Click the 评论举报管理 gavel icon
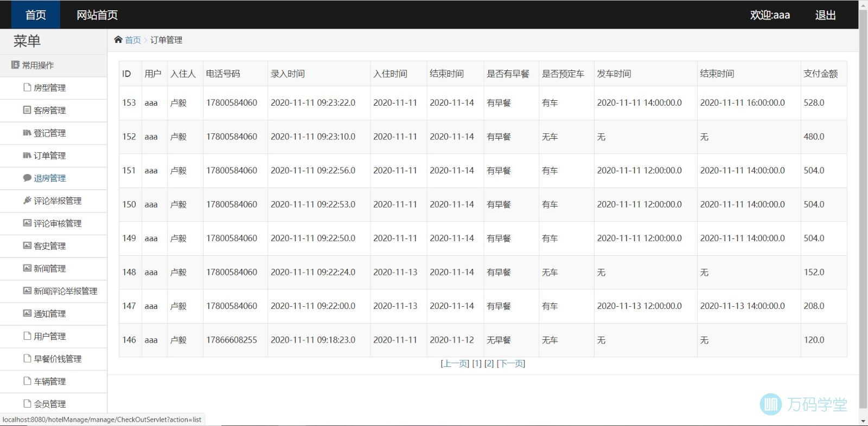 27,201
